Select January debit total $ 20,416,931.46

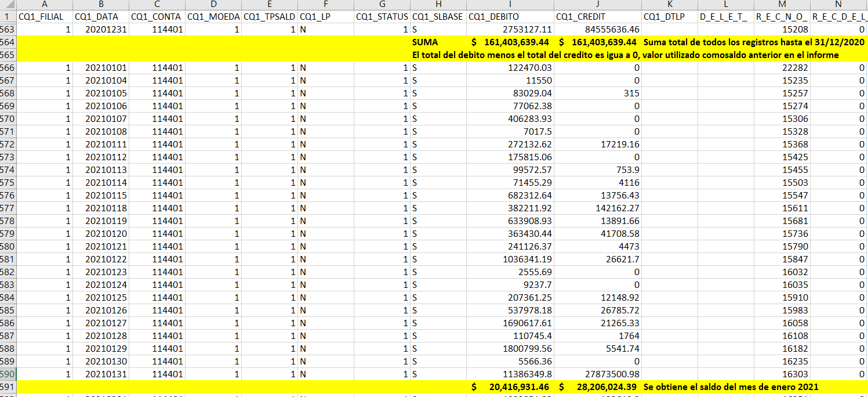click(510, 387)
